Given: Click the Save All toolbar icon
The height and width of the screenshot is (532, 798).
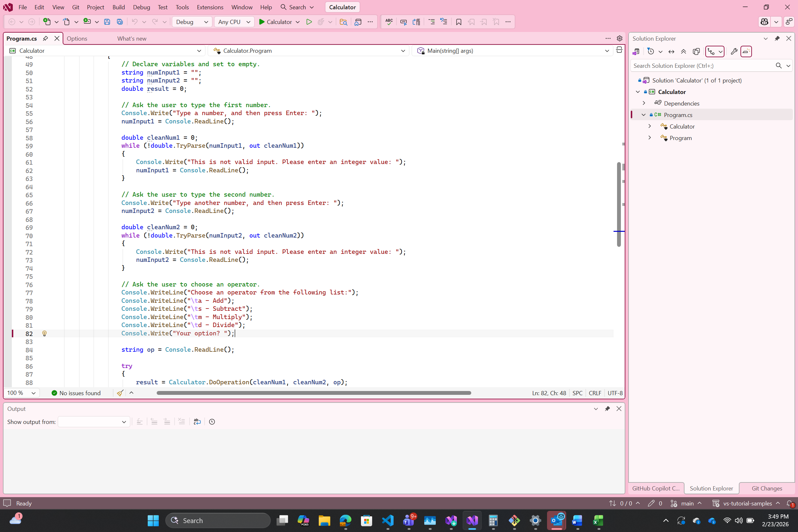Looking at the screenshot, I should (120, 22).
